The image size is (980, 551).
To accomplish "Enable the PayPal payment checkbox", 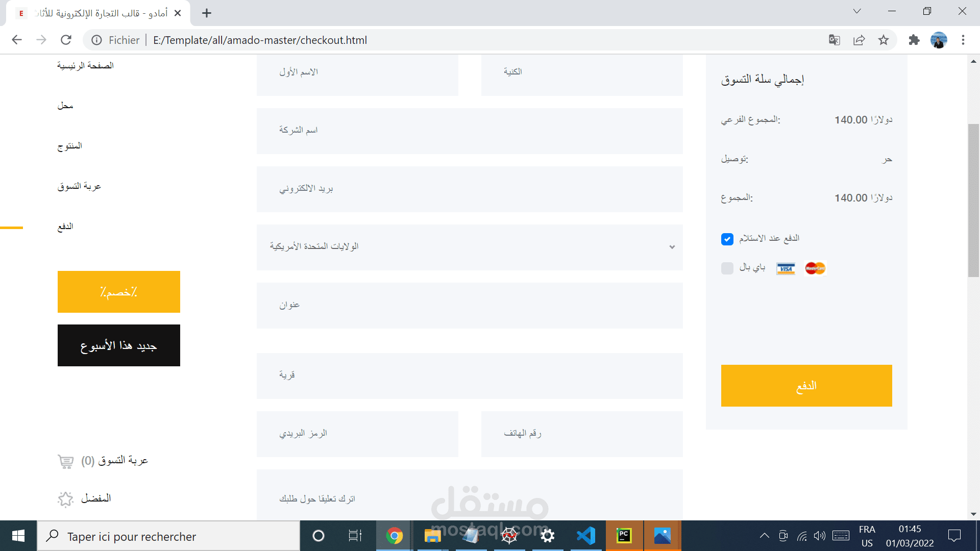I will [727, 268].
